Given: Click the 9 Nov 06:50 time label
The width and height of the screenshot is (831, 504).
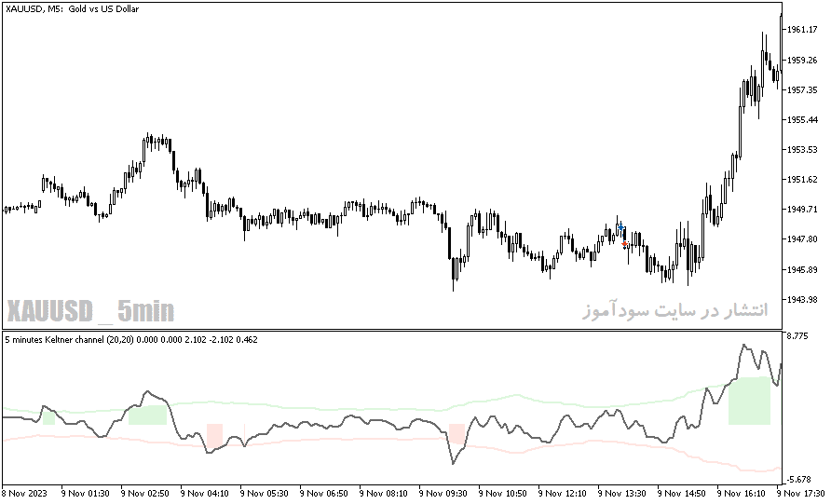Looking at the screenshot, I should (x=324, y=494).
